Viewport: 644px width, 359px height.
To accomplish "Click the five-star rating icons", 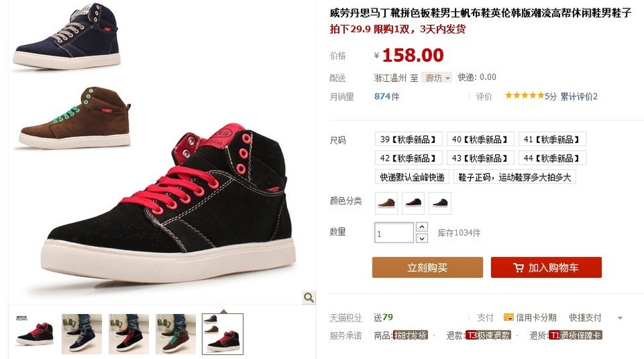I will point(524,96).
